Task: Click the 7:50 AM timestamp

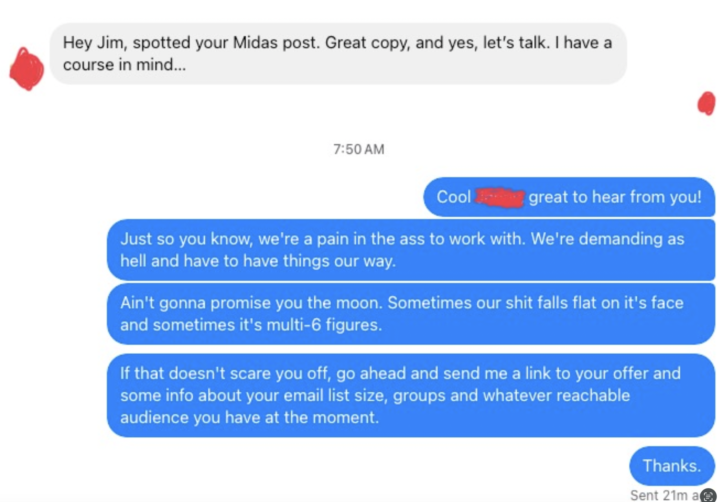Action: pyautogui.click(x=359, y=149)
